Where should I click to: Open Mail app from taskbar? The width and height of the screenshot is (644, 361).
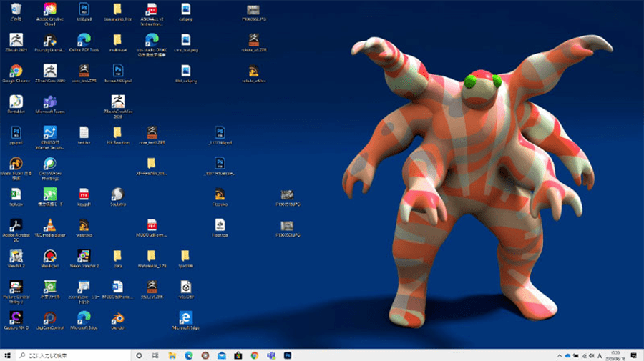click(x=222, y=355)
